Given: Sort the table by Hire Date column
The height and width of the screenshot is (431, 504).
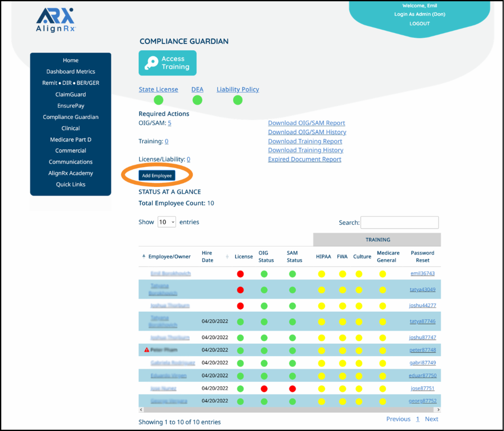Looking at the screenshot, I should [x=207, y=256].
